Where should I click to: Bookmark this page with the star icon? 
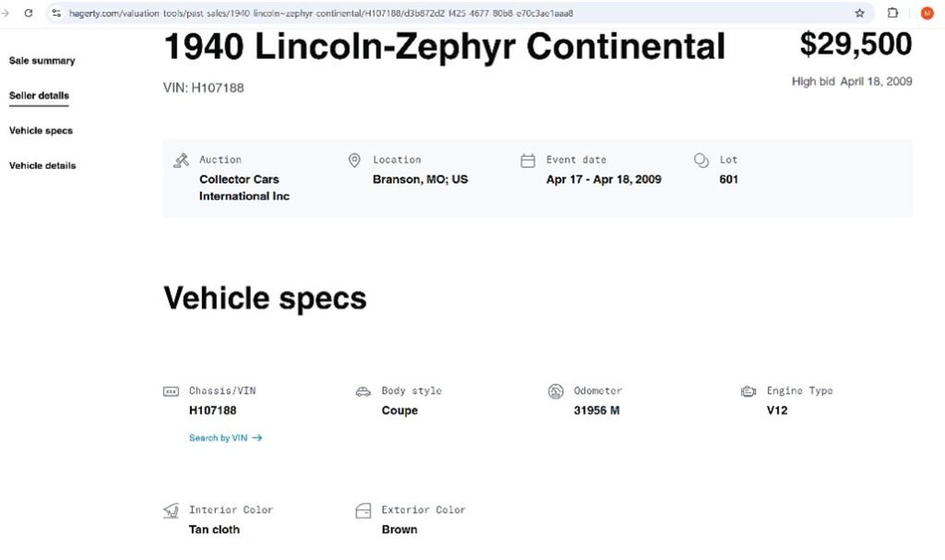(860, 13)
